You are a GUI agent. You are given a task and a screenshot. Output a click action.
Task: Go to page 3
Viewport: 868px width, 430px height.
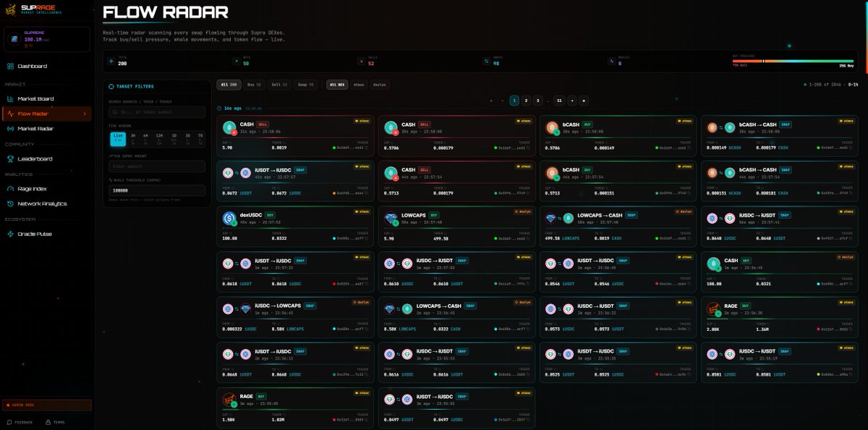tap(538, 101)
